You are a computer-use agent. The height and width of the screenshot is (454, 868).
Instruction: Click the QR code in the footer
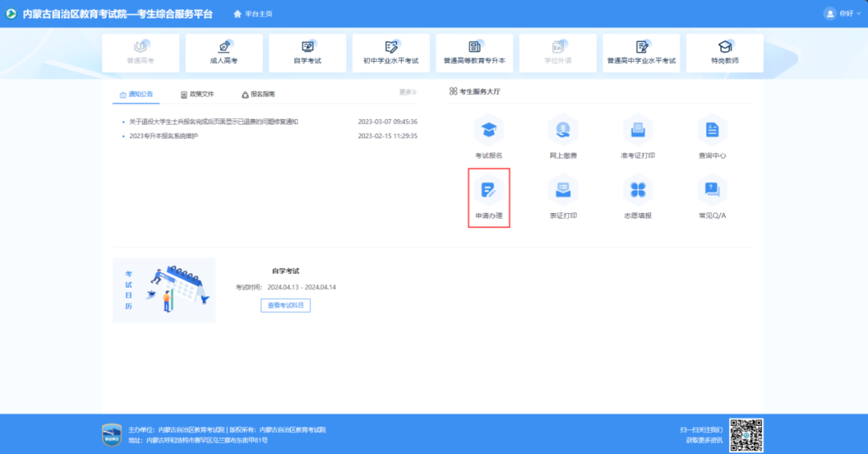coord(746,434)
